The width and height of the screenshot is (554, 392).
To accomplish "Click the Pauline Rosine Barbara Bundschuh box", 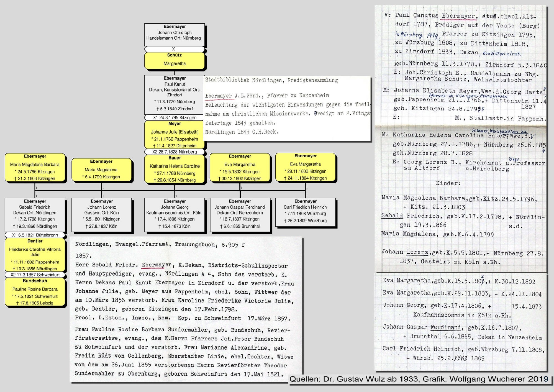I will (x=35, y=292).
